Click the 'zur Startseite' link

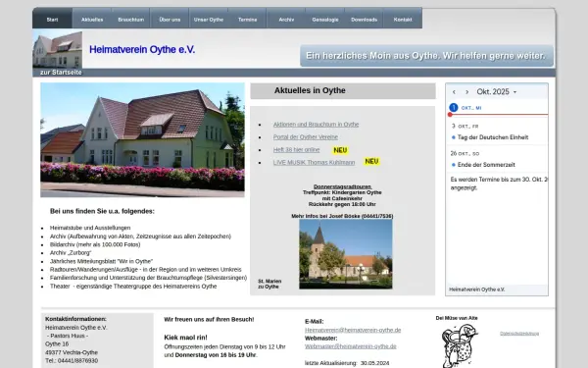point(61,73)
